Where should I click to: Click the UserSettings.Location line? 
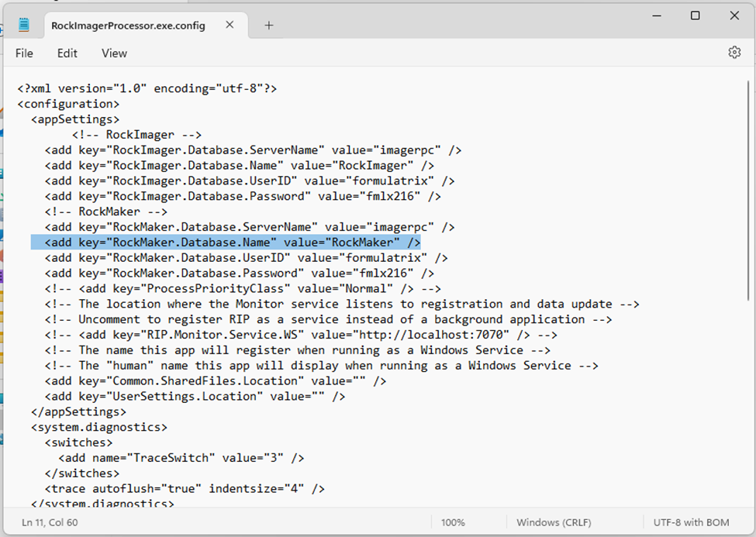point(195,397)
